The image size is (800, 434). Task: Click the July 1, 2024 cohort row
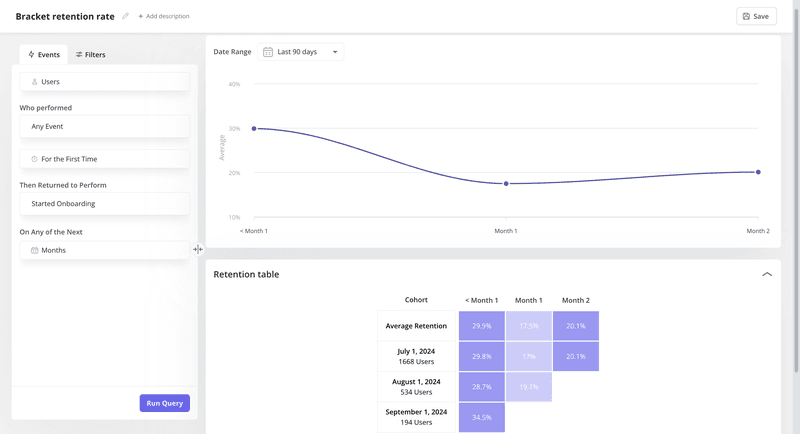417,356
